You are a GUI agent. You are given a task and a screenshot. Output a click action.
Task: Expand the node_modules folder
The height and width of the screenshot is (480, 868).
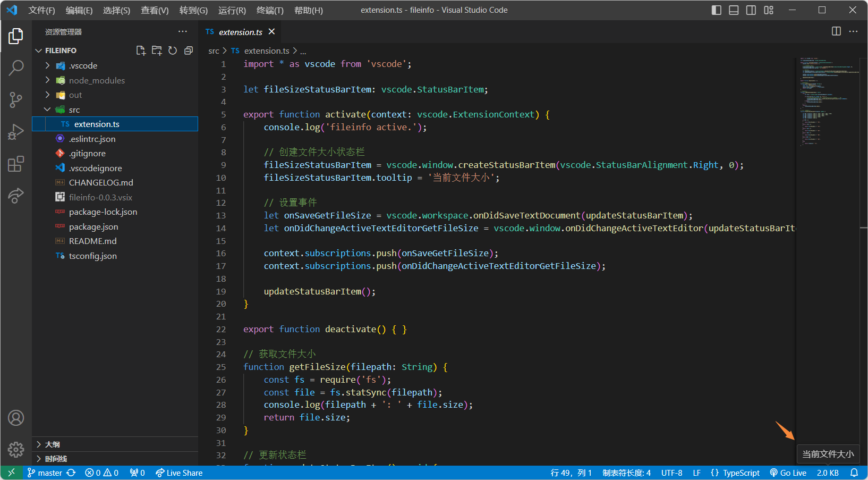[x=97, y=80]
